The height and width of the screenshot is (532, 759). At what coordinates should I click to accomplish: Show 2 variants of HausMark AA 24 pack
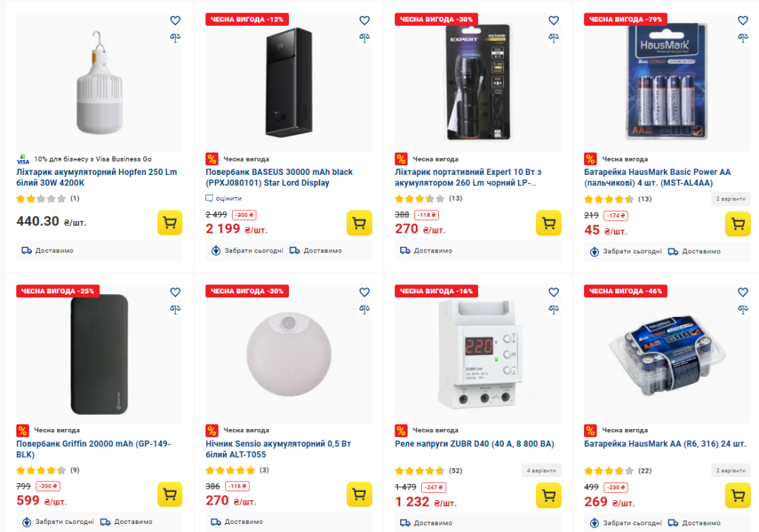[x=732, y=471]
